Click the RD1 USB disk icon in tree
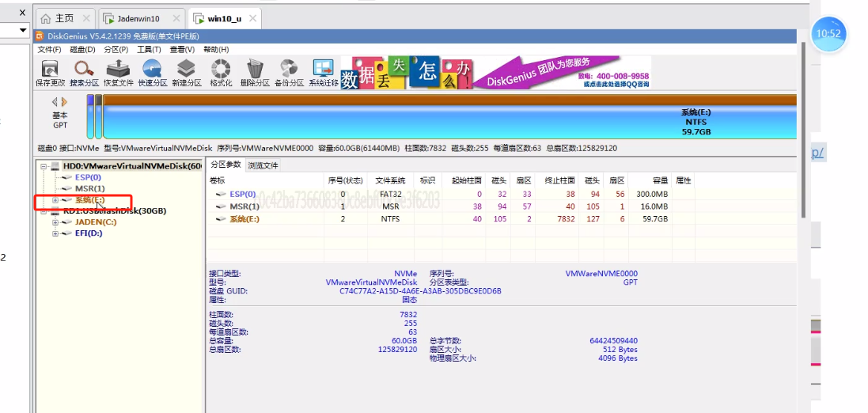This screenshot has height=413, width=868. click(x=55, y=211)
